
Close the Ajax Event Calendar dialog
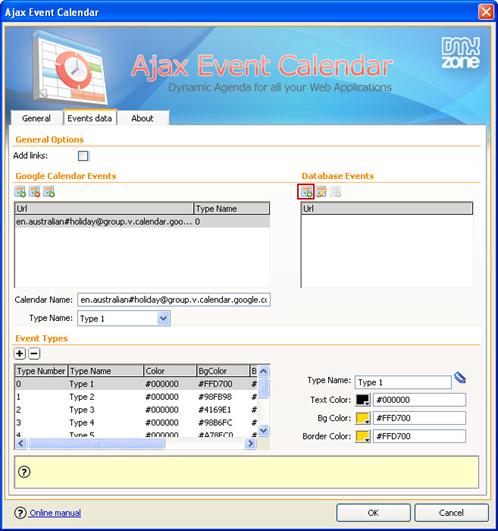[485, 12]
